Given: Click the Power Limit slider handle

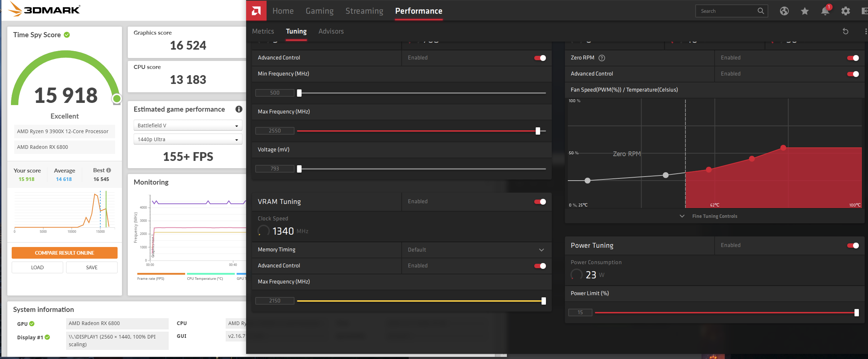Looking at the screenshot, I should pyautogui.click(x=857, y=313).
